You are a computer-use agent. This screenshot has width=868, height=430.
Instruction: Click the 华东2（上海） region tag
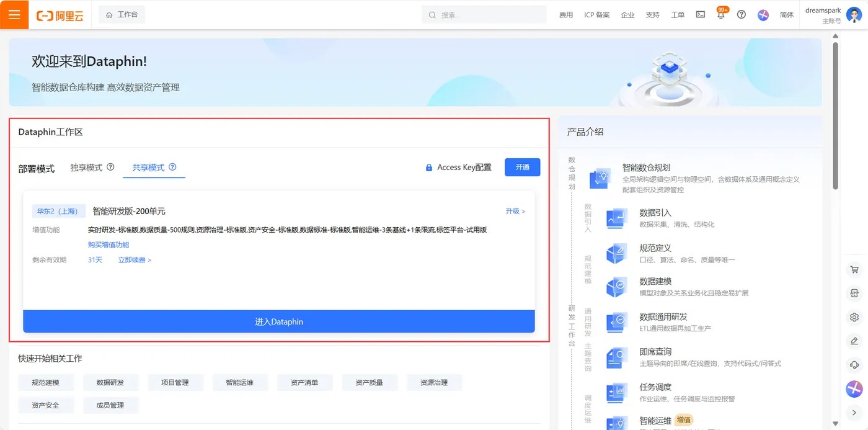tap(58, 211)
